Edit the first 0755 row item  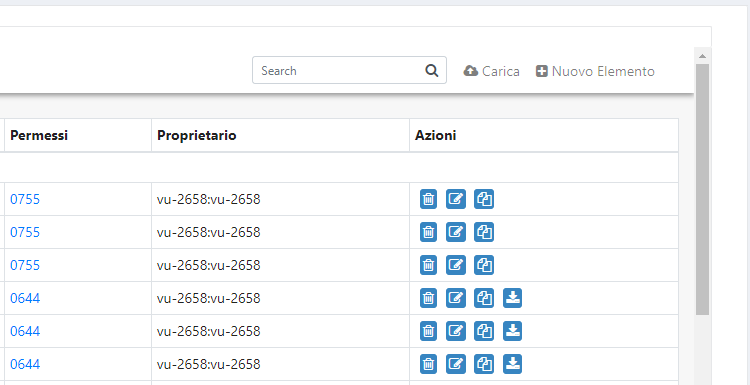click(456, 199)
